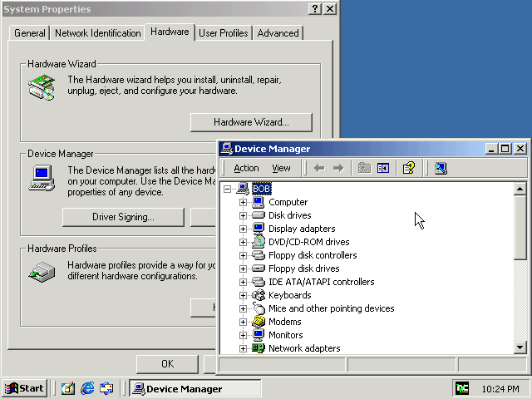Viewport: 532px width, 399px height.
Task: Click the Show Desktop quick launch icon
Action: coord(68,388)
